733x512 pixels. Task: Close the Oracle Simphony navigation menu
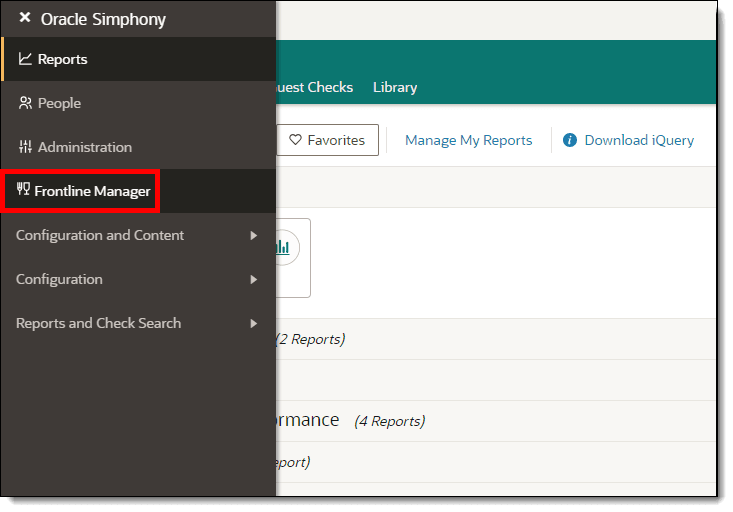point(25,18)
